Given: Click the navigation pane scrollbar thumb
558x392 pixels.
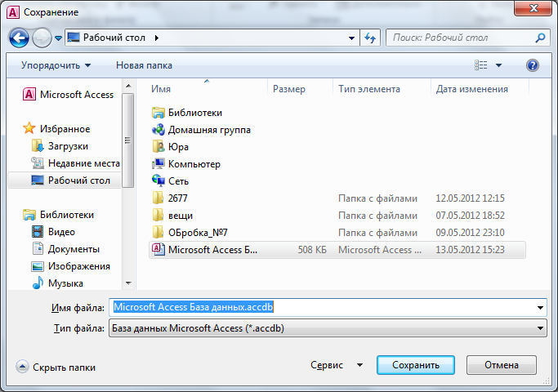Looking at the screenshot, I should pyautogui.click(x=128, y=140).
